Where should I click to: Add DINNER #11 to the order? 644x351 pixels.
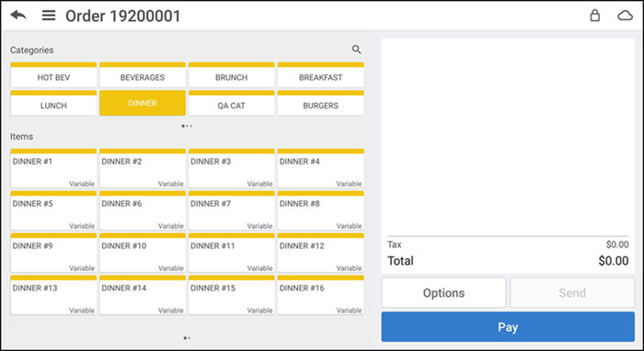tap(232, 253)
